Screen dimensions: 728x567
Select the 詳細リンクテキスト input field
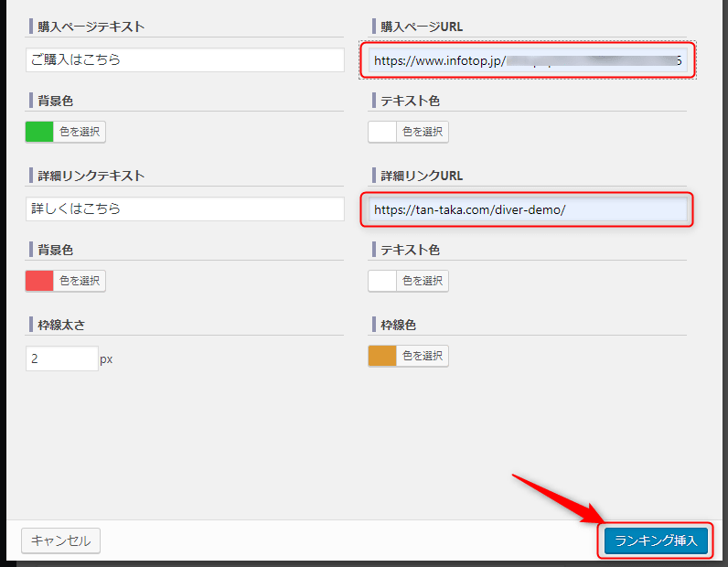coord(185,209)
